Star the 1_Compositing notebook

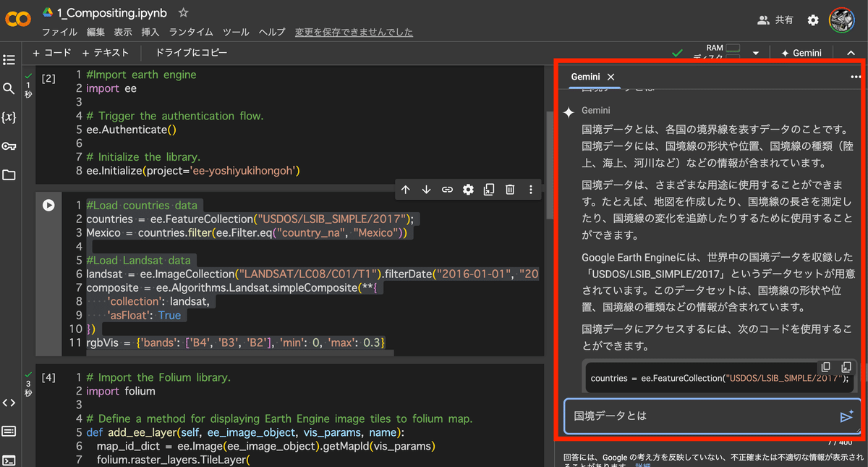(x=183, y=12)
